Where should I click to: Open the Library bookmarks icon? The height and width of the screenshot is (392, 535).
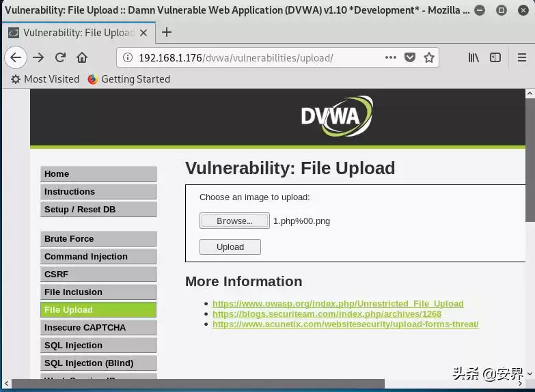tap(474, 58)
